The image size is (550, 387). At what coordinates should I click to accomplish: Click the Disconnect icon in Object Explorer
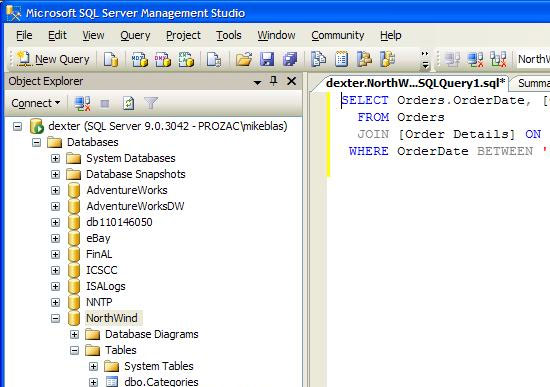click(82, 104)
